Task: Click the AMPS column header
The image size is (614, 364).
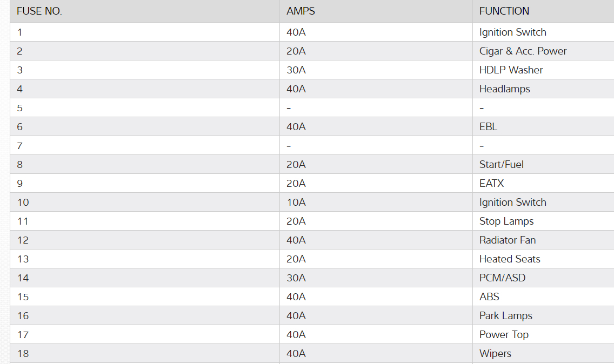Action: coord(301,11)
